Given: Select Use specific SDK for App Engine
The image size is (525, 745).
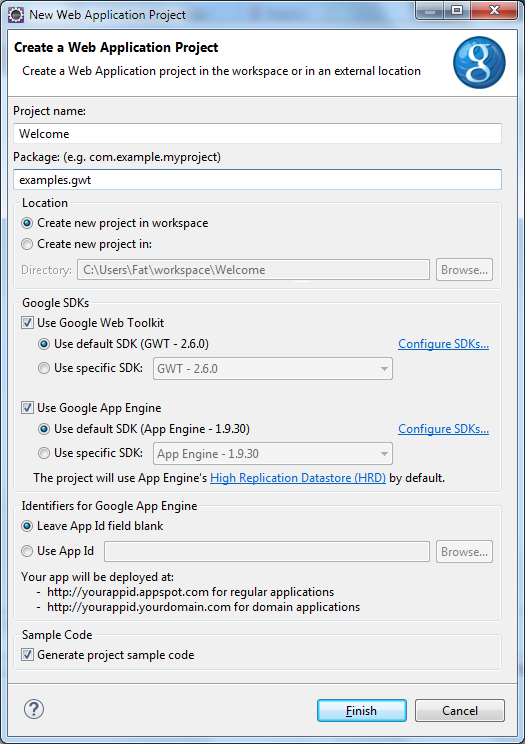Looking at the screenshot, I should [44, 453].
